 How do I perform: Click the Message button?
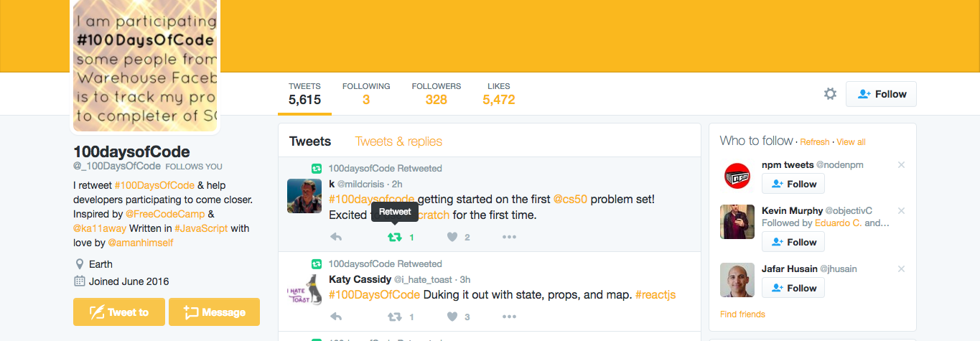pos(214,312)
